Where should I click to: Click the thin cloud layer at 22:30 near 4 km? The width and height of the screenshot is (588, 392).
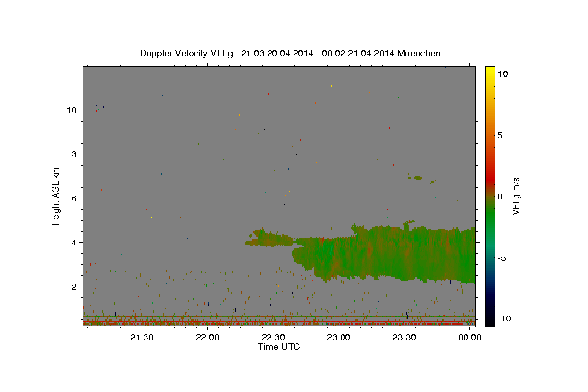pyautogui.click(x=269, y=240)
